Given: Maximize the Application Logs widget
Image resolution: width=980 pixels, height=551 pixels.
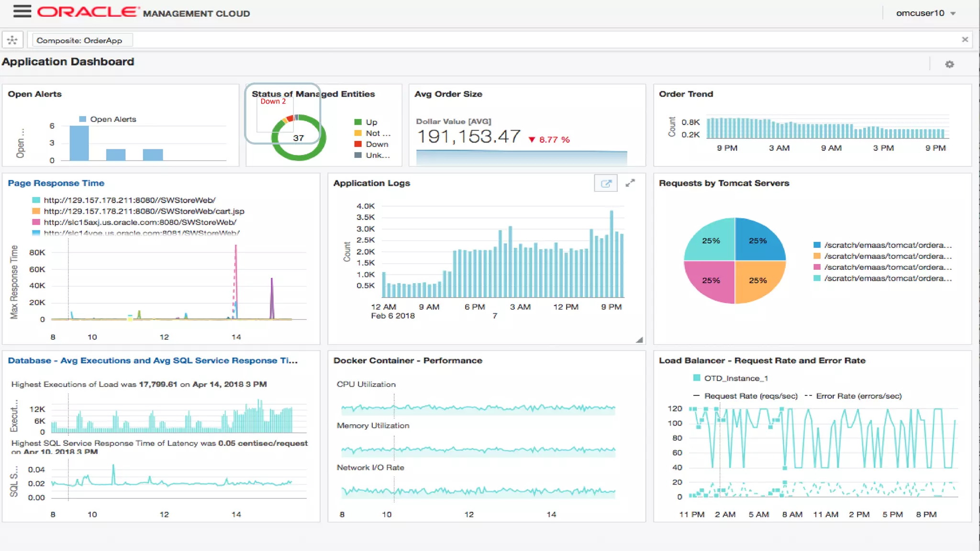Looking at the screenshot, I should coord(630,183).
